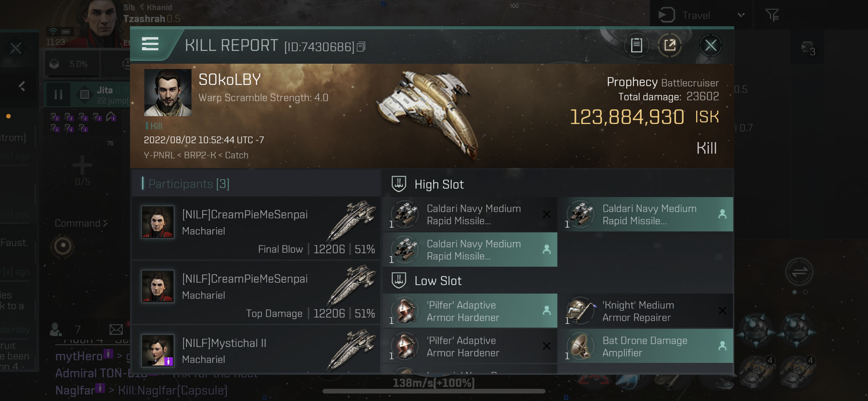The width and height of the screenshot is (868, 401).
Task: Share the kill report externally
Action: pyautogui.click(x=670, y=45)
